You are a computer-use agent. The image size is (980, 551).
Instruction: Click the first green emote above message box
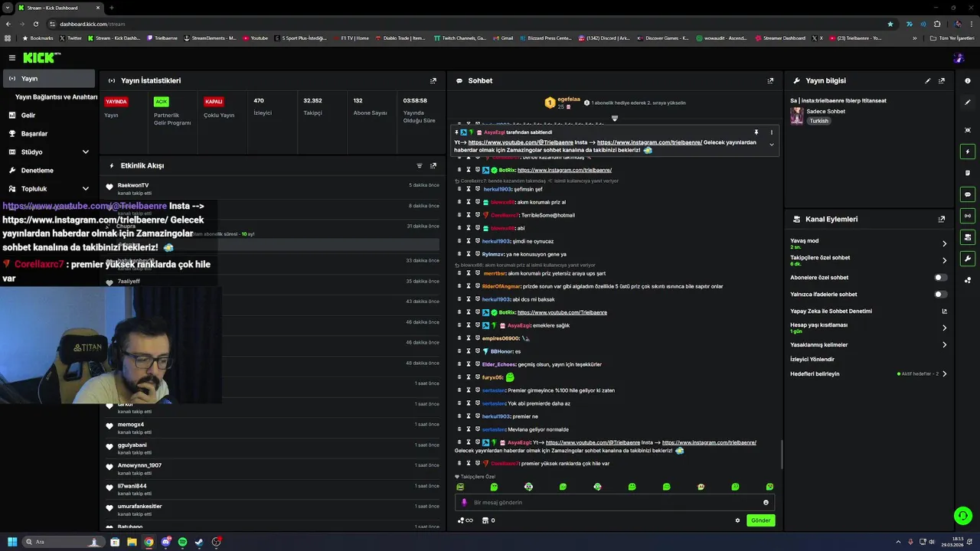(x=460, y=487)
